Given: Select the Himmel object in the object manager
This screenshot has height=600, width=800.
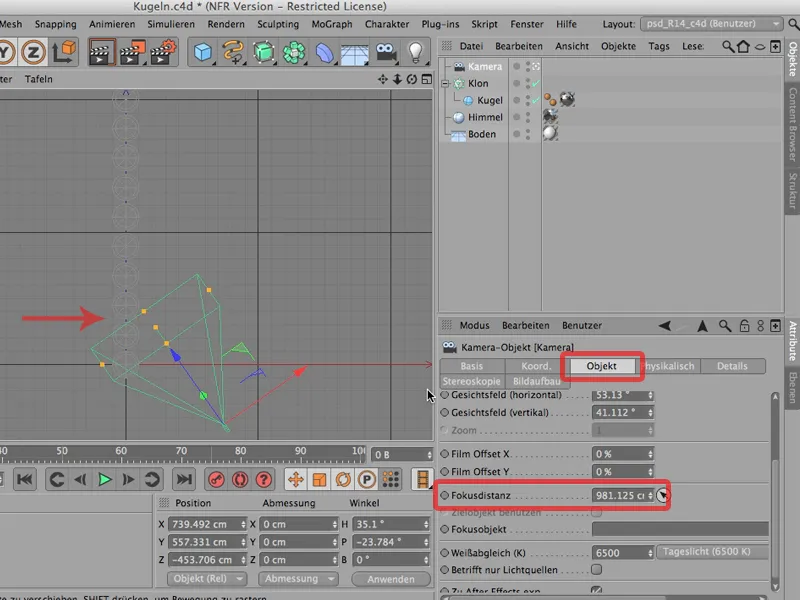Looking at the screenshot, I should click(484, 117).
